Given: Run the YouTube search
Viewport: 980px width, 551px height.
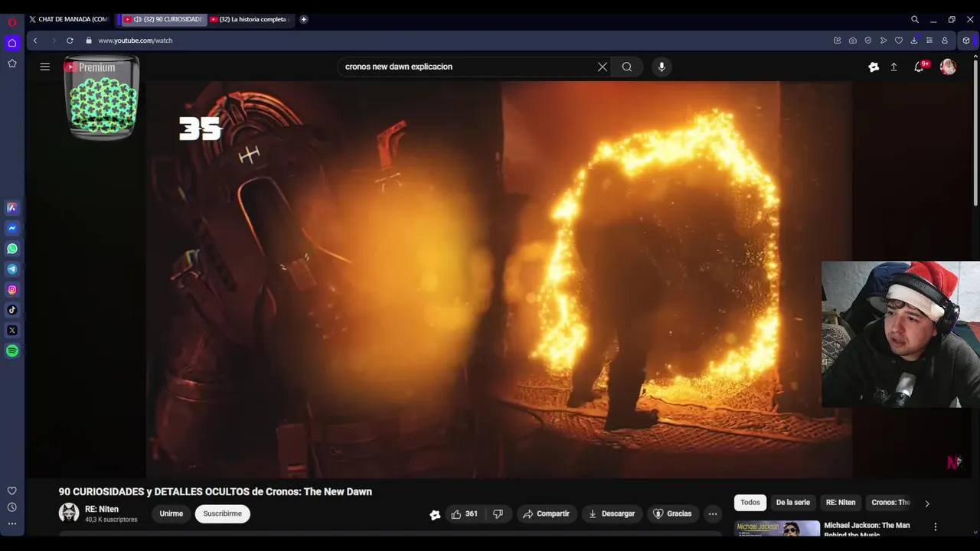Looking at the screenshot, I should point(627,67).
